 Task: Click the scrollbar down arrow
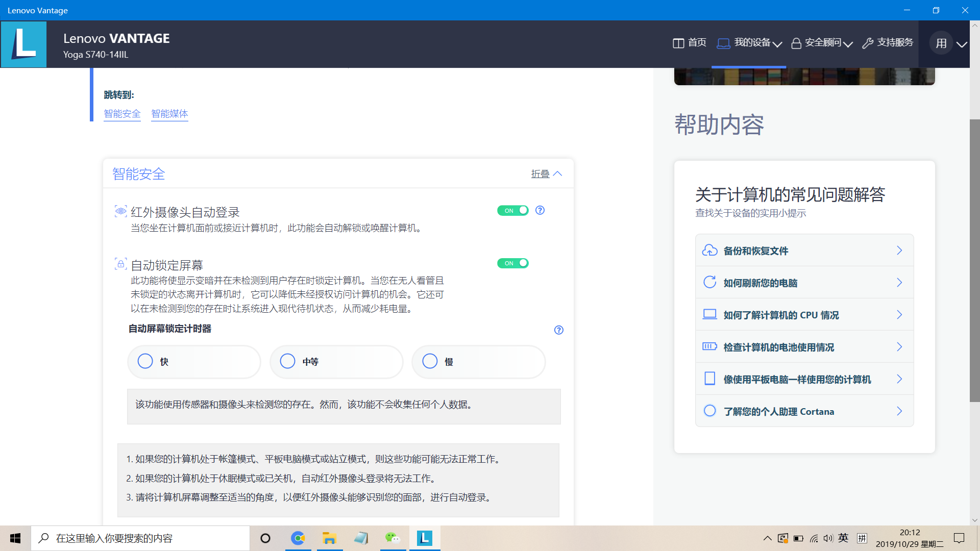click(974, 520)
